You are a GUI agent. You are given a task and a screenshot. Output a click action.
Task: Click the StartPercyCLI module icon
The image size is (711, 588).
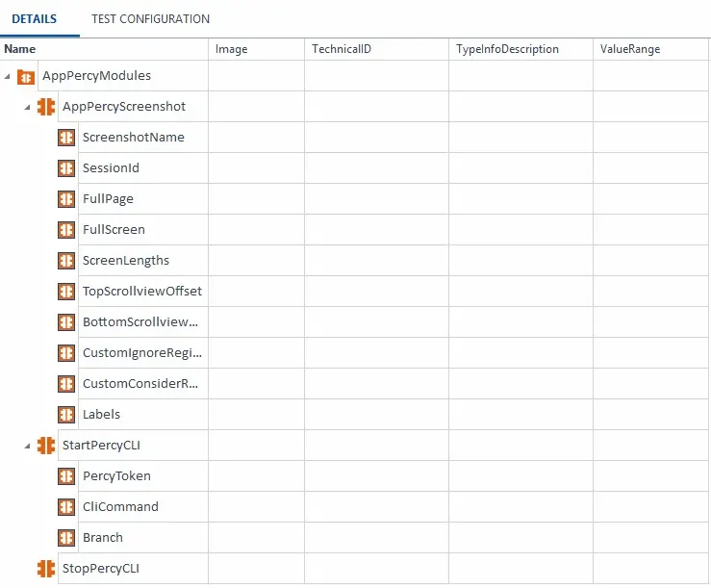coord(46,446)
